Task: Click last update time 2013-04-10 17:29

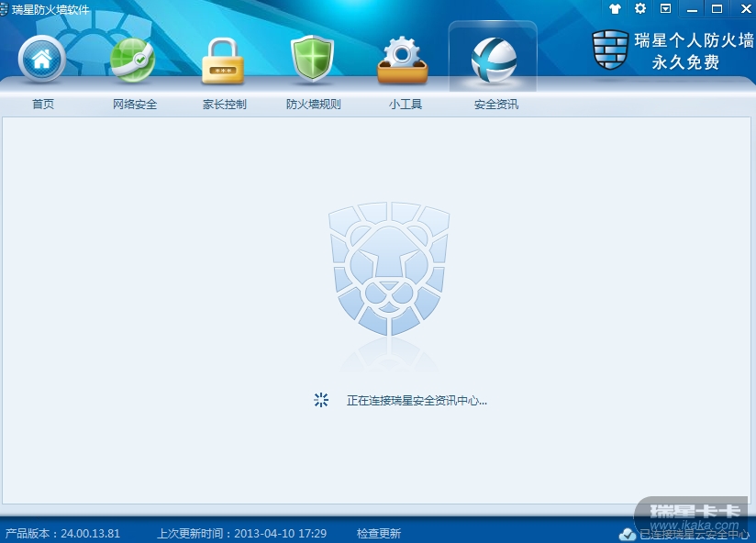Action: (241, 533)
